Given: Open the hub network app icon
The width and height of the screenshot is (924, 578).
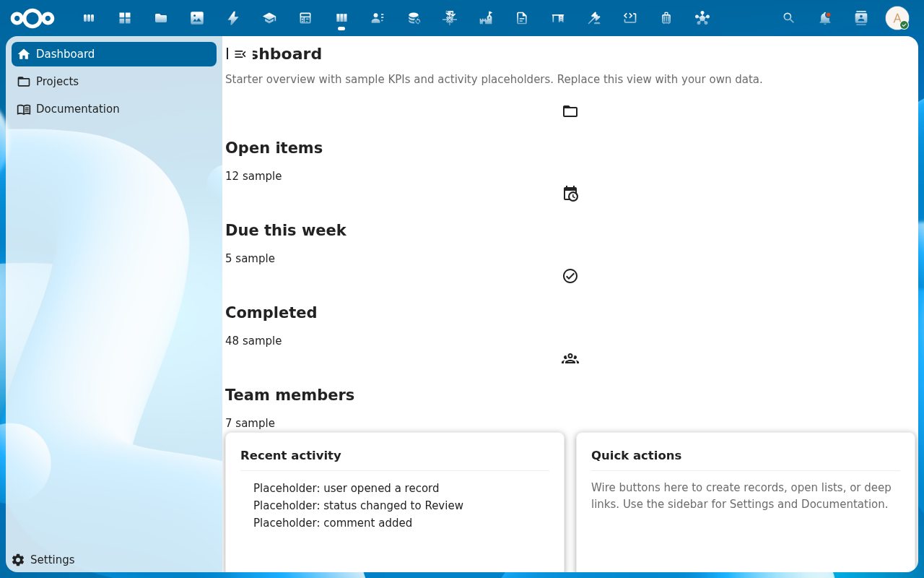Looking at the screenshot, I should pyautogui.click(x=702, y=18).
